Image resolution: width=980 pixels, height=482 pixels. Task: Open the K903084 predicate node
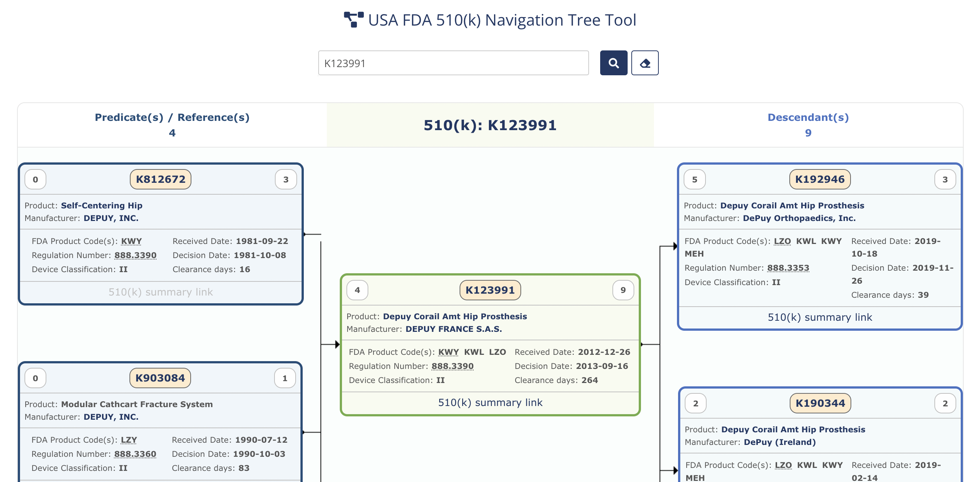[x=160, y=378]
